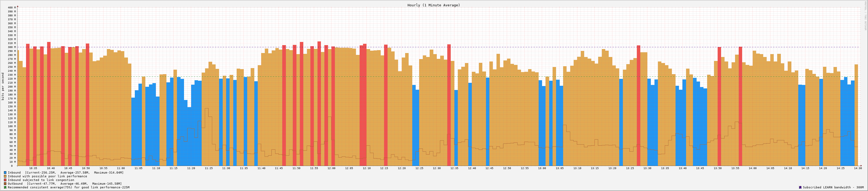Click the green recommended average marker icon

click(5, 187)
